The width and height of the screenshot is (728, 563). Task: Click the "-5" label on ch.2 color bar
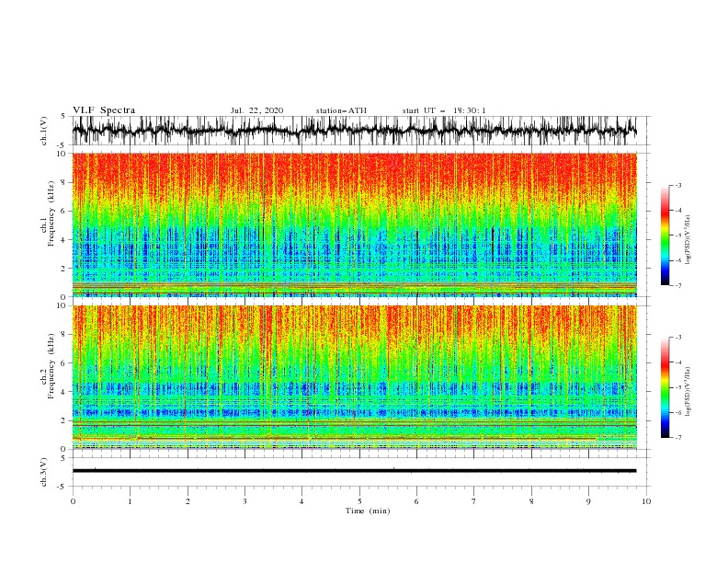coord(677,387)
